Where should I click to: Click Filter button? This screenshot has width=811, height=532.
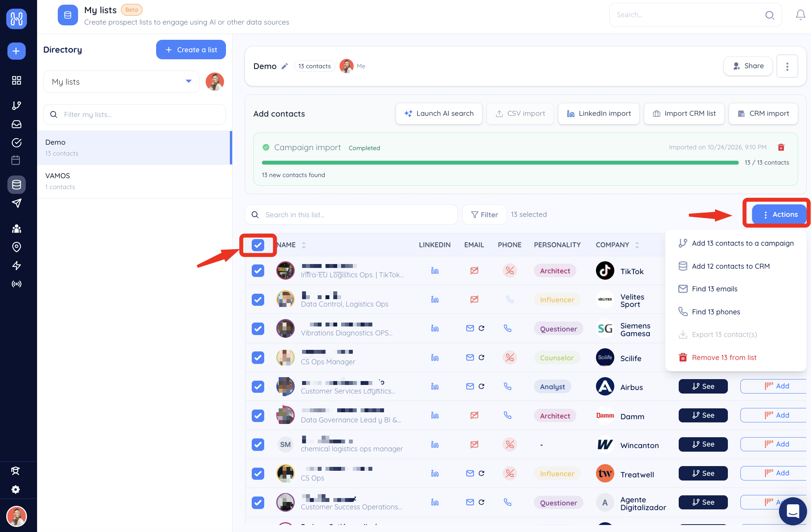tap(484, 215)
